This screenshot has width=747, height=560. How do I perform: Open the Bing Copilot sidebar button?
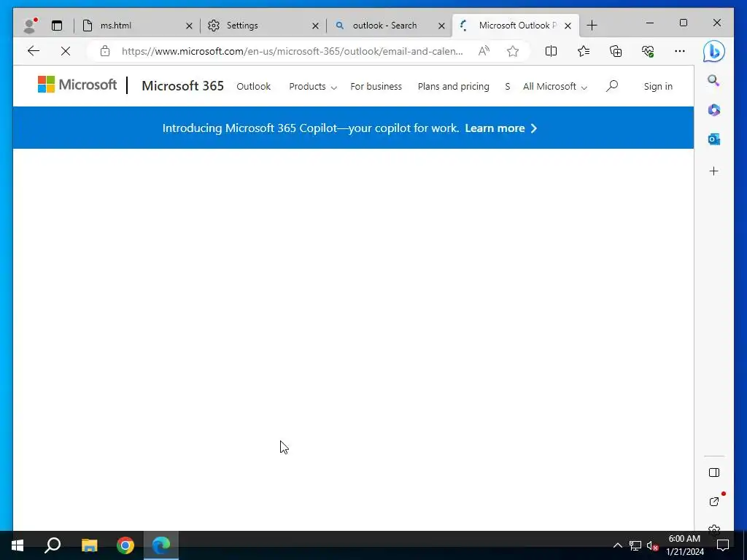pyautogui.click(x=713, y=52)
